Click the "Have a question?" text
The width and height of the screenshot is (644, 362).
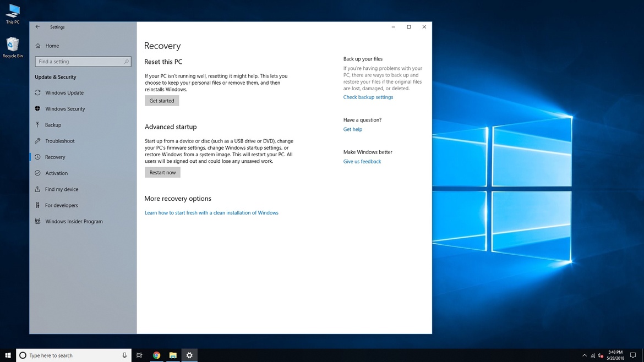tap(362, 120)
